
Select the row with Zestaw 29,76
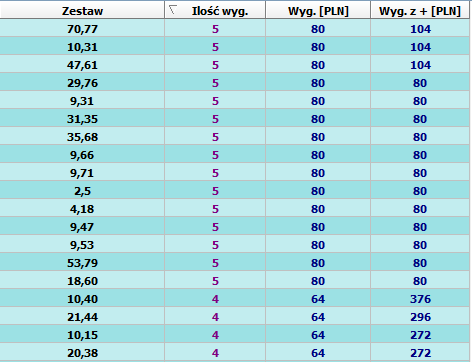[x=235, y=83]
